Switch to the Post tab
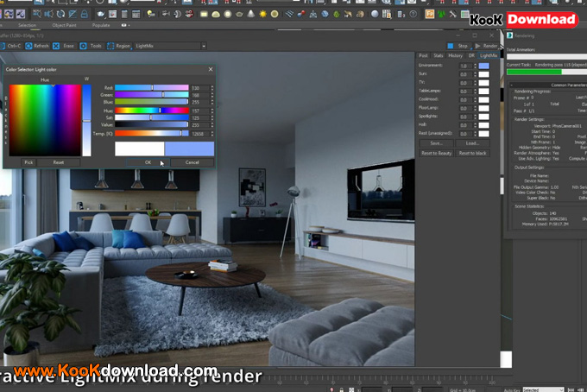 point(423,55)
